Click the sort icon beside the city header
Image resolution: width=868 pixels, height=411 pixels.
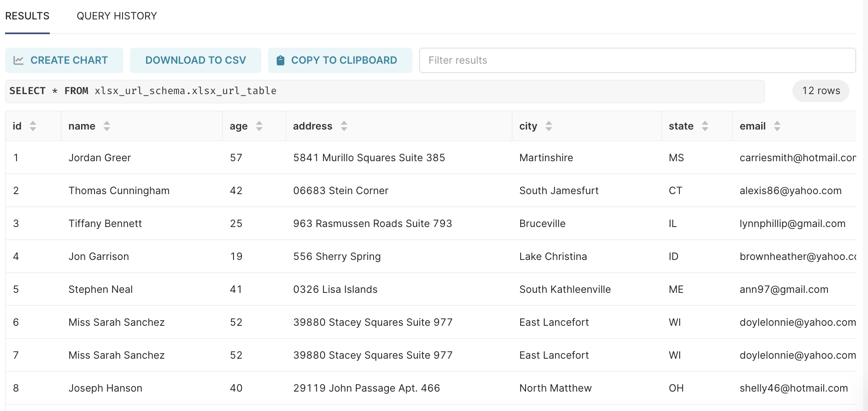coord(548,126)
